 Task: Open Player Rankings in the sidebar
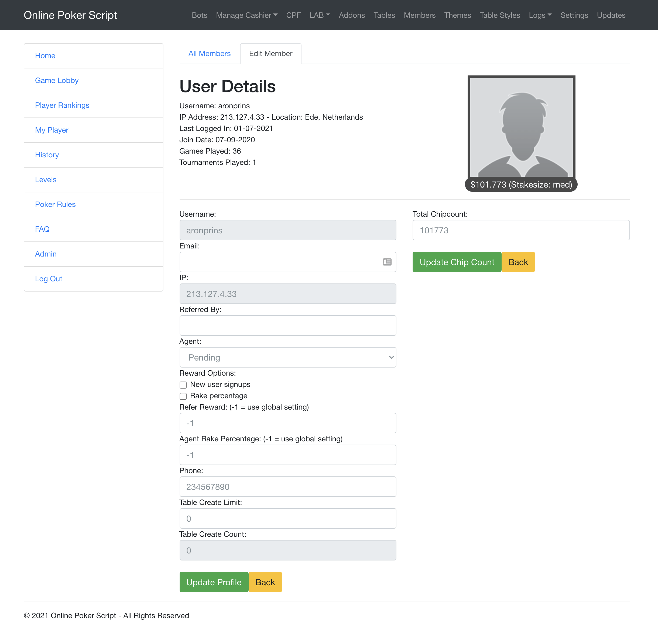coord(62,105)
